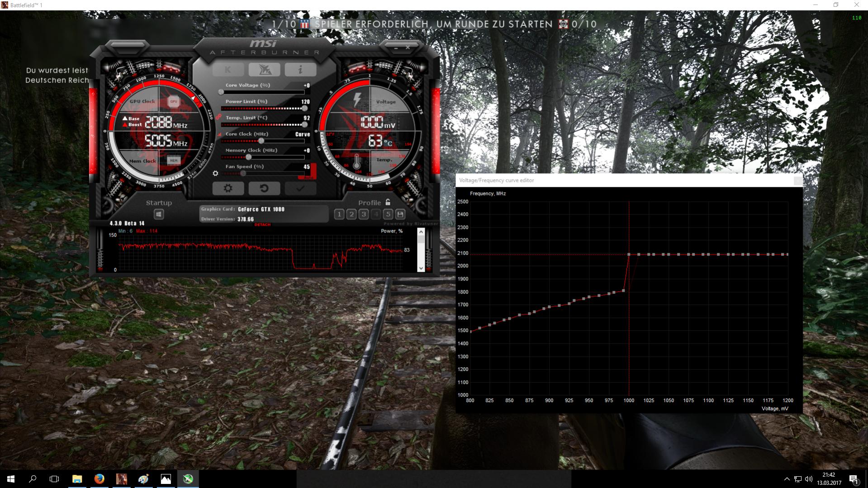Click the Power Limit value 120
This screenshot has width=868, height=488.
coord(305,102)
